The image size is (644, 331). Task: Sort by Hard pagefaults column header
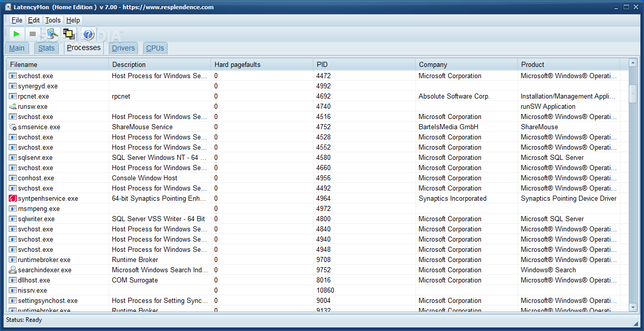click(262, 64)
